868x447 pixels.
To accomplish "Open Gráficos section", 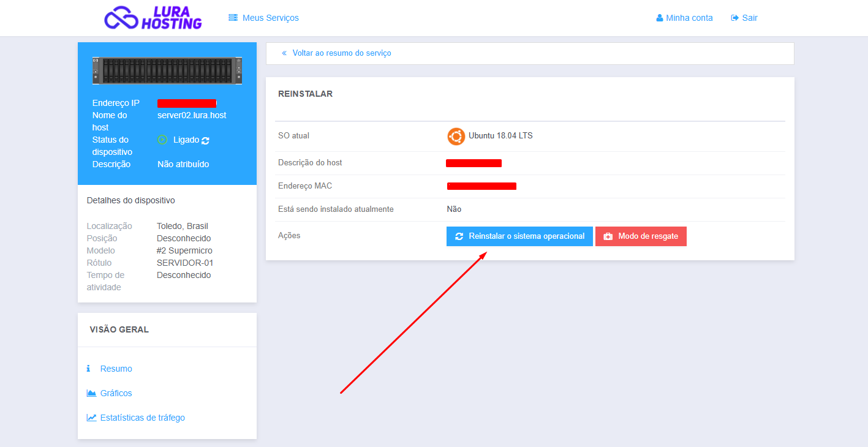I will 116,393.
